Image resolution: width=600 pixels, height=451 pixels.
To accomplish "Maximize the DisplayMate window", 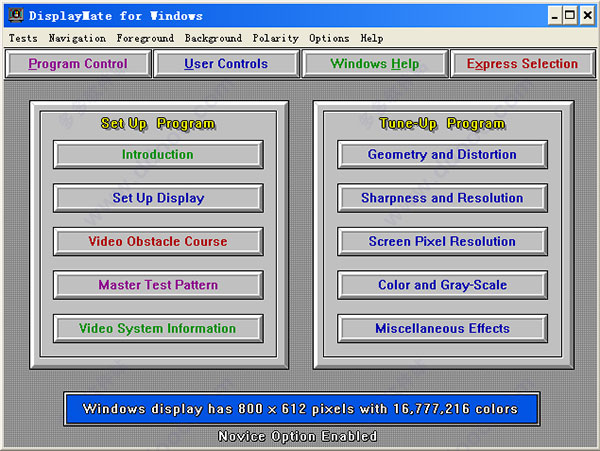I will click(x=570, y=16).
